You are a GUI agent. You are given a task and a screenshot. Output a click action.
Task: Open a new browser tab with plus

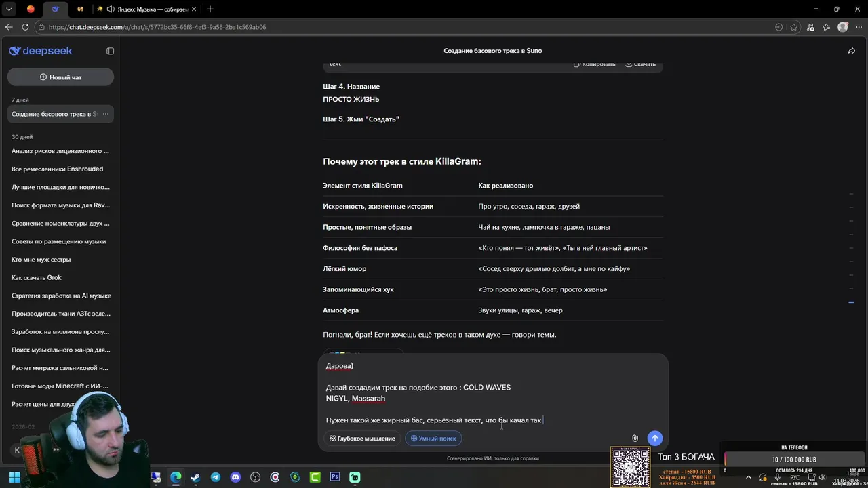[x=210, y=9]
